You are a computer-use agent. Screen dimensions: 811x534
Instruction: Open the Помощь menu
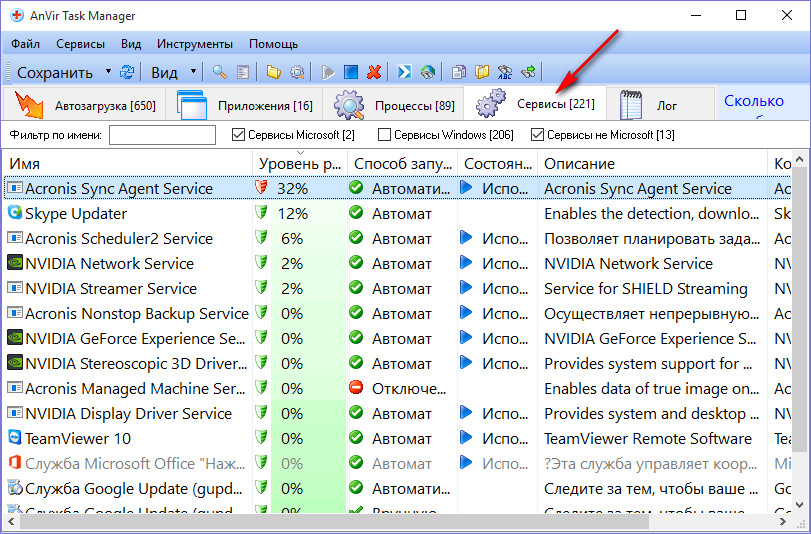click(273, 44)
